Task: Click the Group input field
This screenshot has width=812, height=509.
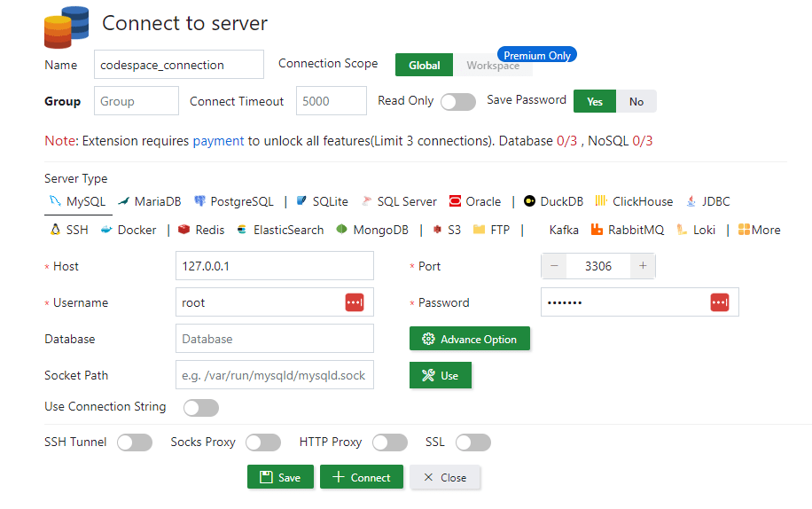Action: (x=137, y=101)
